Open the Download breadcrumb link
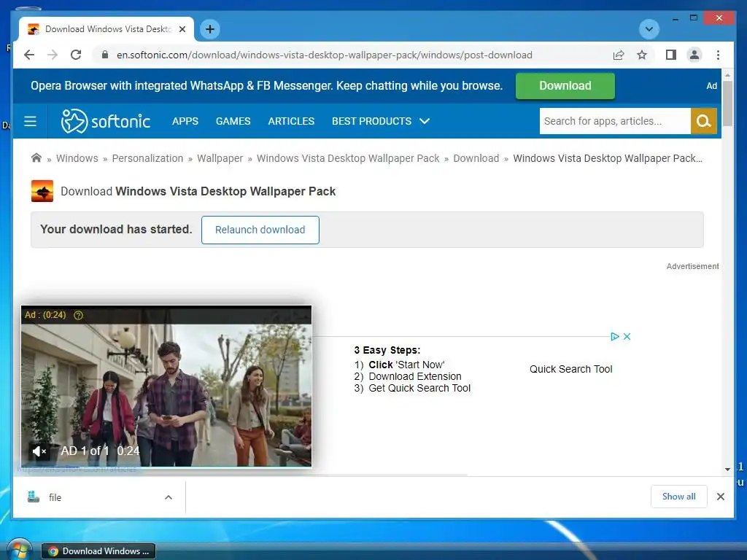Viewport: 747px width, 560px height. 476,158
